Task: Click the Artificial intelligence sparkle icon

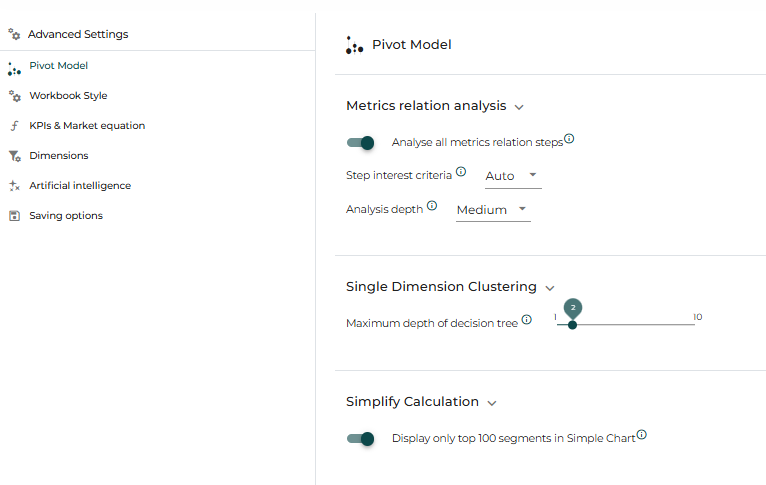Action: tap(15, 186)
